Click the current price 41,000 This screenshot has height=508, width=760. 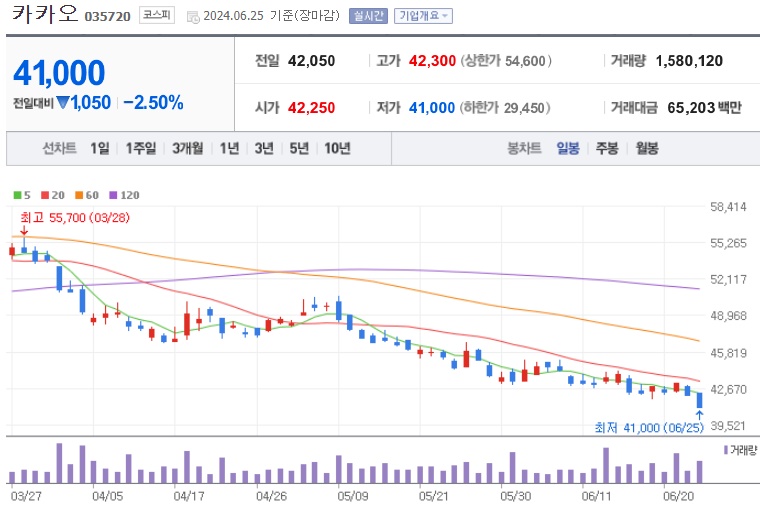point(59,73)
